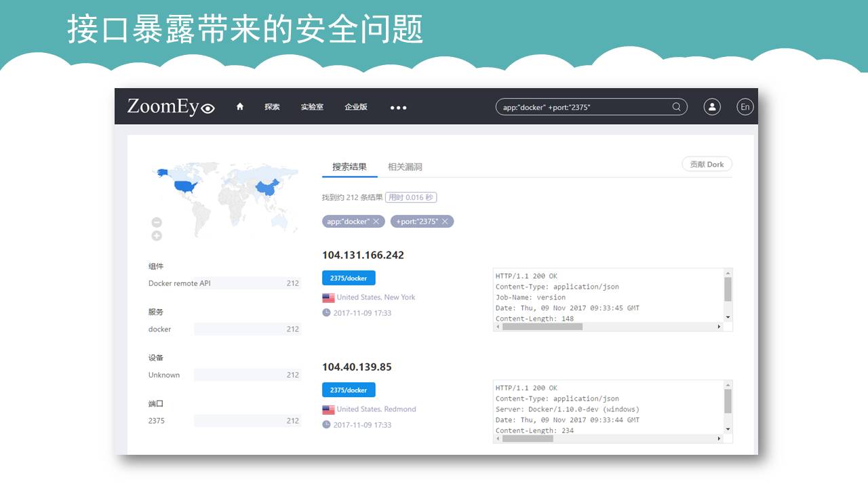Select Unknown device filter row
This screenshot has width=868, height=488.
click(x=224, y=375)
